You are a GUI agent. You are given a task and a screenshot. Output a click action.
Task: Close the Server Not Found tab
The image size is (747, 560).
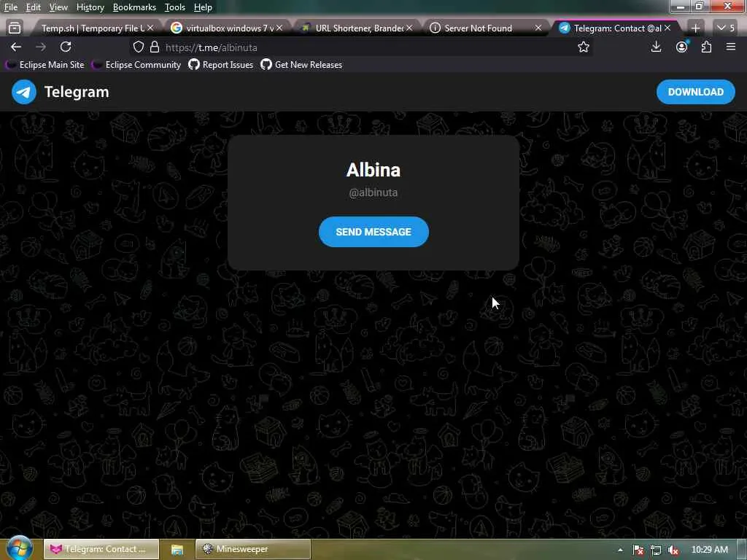tap(538, 28)
